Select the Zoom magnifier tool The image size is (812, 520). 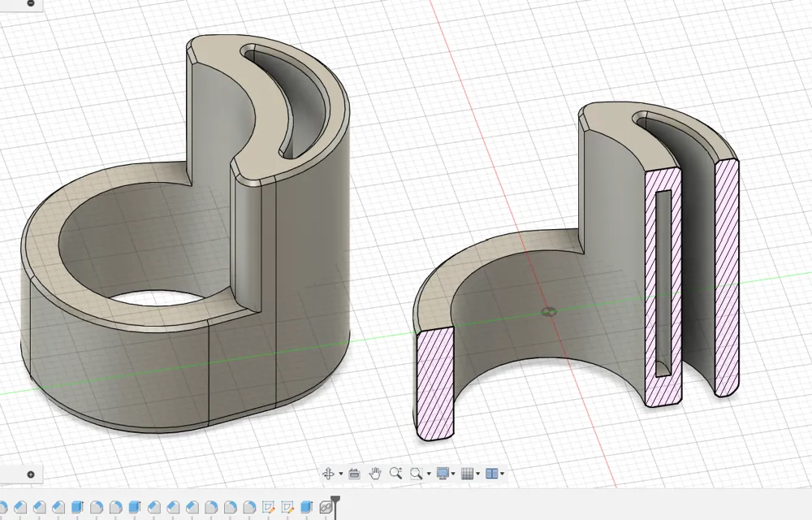[x=395, y=474]
